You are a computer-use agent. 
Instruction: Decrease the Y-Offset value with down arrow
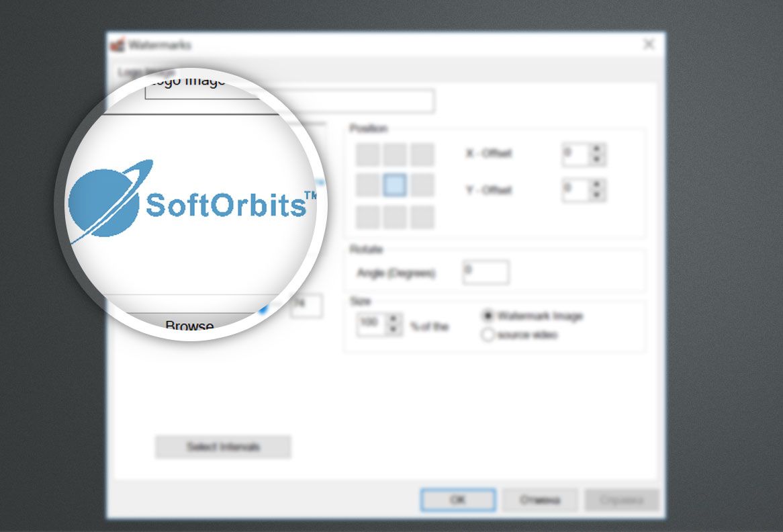[x=597, y=195]
